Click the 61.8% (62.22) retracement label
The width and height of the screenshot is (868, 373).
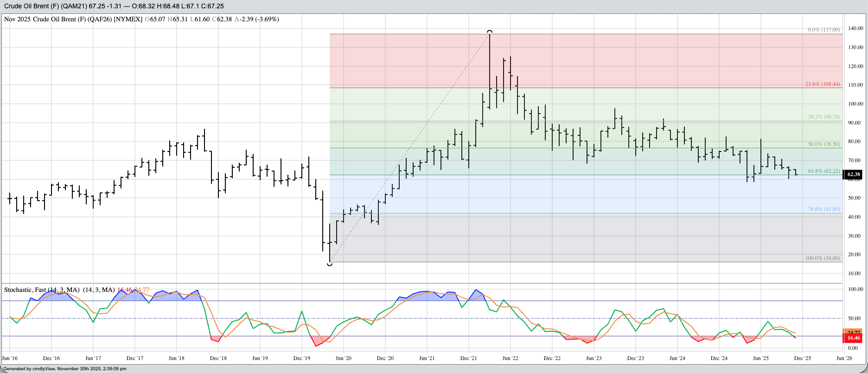point(823,171)
